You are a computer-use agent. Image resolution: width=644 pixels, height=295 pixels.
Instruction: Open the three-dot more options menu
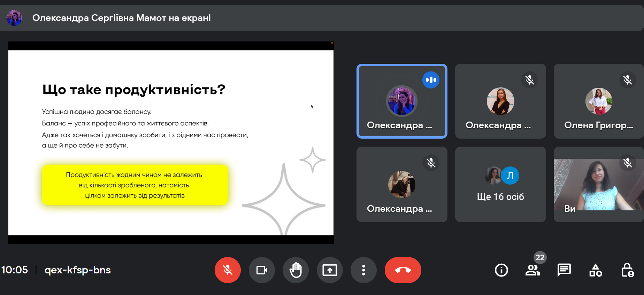tap(363, 270)
